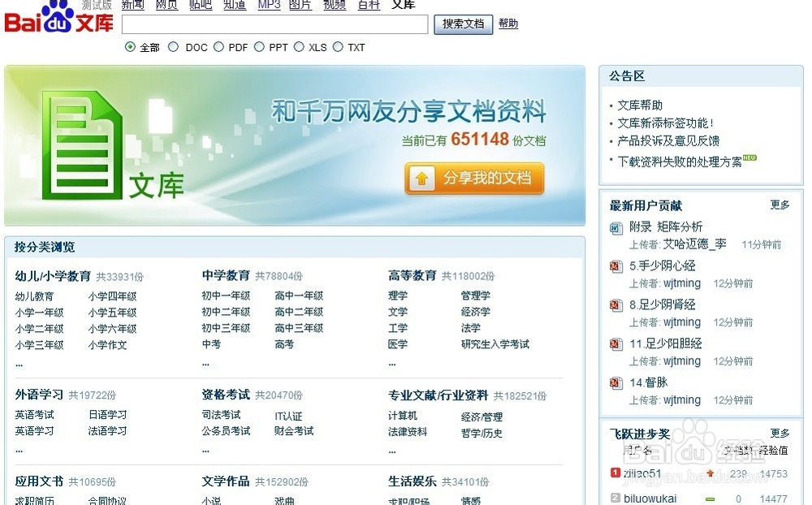This screenshot has width=812, height=505.
Task: Go to the 视频 nav link
Action: click(335, 5)
